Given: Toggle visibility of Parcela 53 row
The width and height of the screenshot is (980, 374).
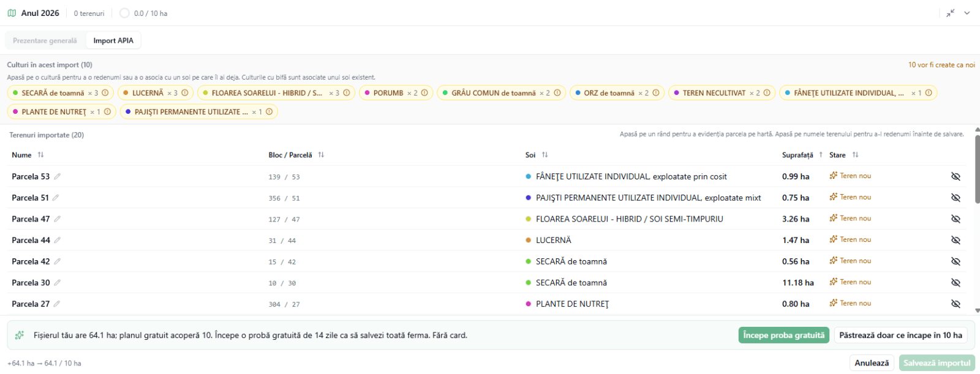Looking at the screenshot, I should [956, 176].
